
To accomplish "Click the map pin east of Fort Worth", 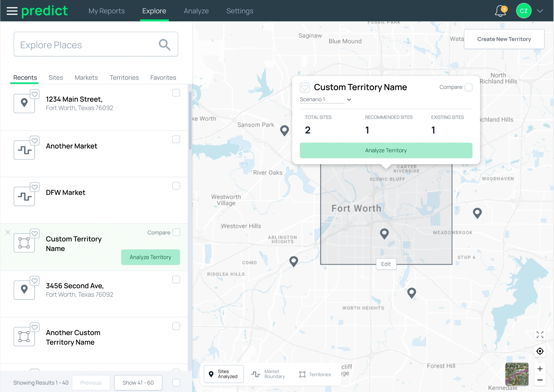I will [x=477, y=213].
